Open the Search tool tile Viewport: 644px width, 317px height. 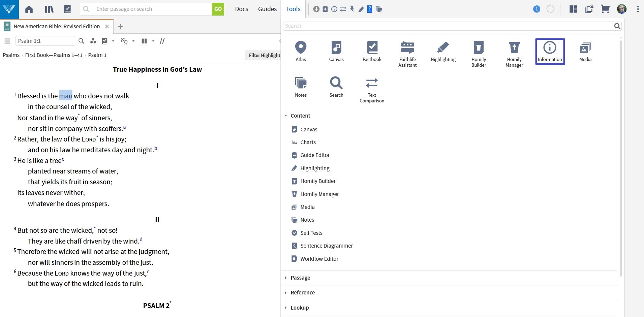(336, 87)
